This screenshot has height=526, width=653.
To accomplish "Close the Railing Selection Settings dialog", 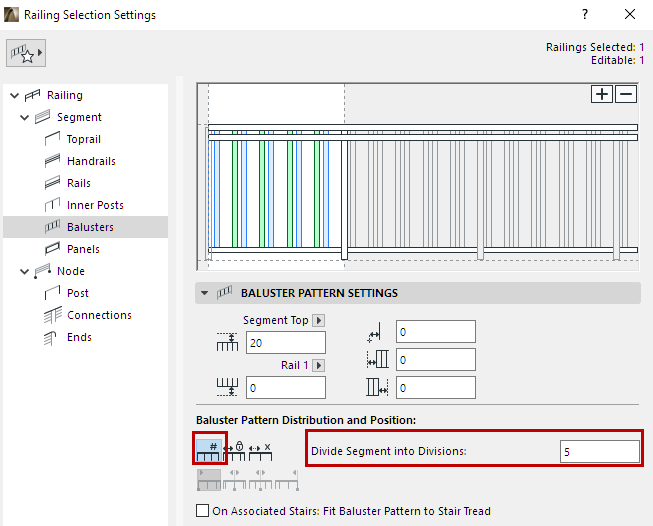I will pyautogui.click(x=630, y=14).
